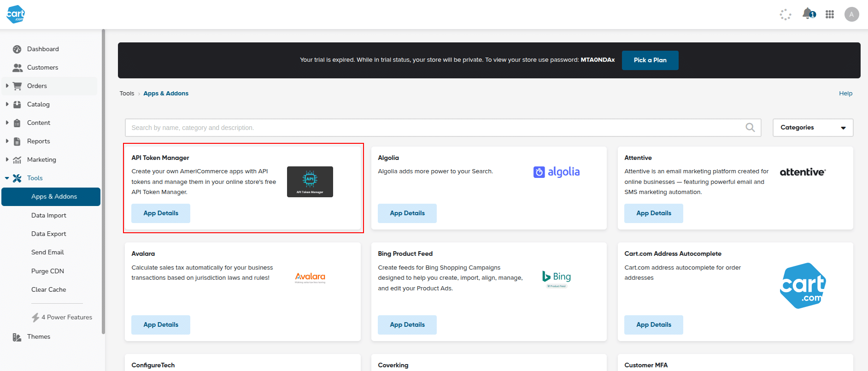Click the Orders cart icon
The height and width of the screenshot is (371, 868).
(18, 86)
